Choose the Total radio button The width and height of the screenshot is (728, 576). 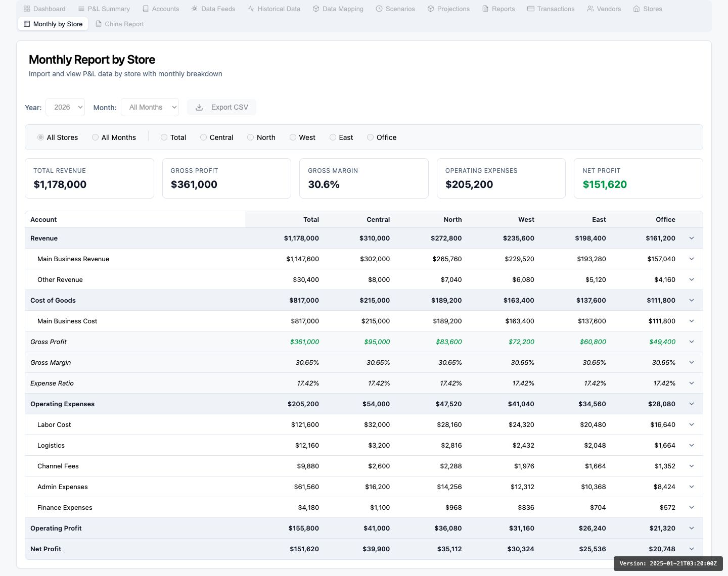(164, 137)
